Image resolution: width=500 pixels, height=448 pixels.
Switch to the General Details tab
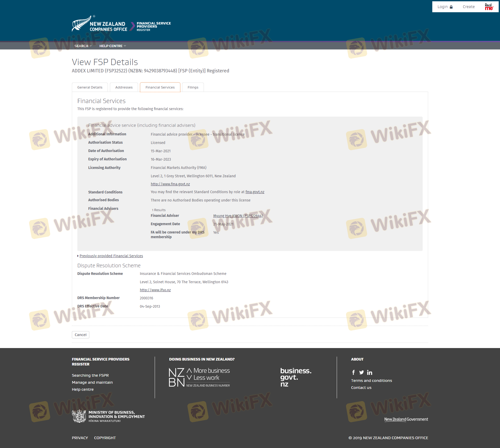90,87
